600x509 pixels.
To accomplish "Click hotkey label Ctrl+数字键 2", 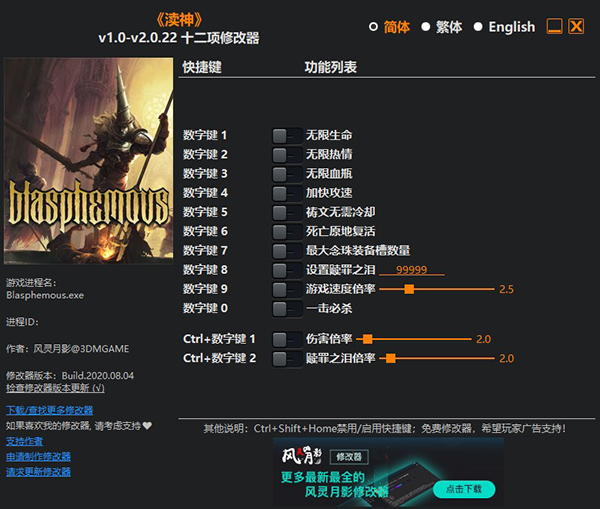I will tap(220, 358).
